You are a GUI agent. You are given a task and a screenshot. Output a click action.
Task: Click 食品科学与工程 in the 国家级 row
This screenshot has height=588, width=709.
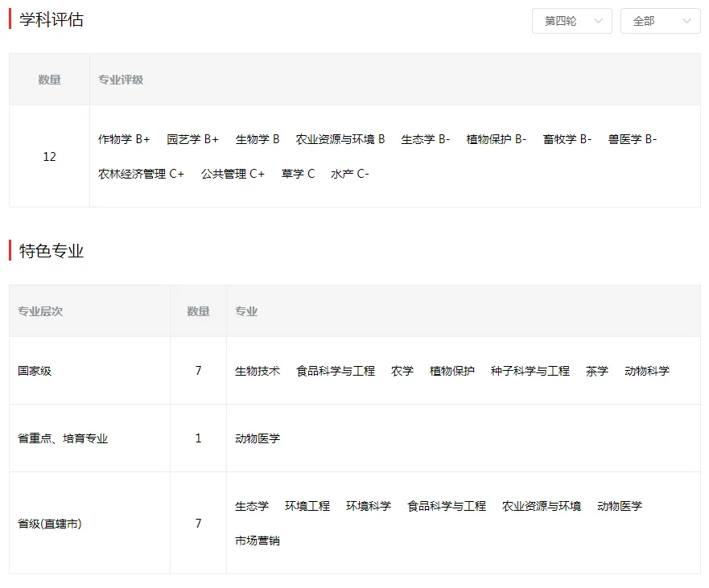336,371
